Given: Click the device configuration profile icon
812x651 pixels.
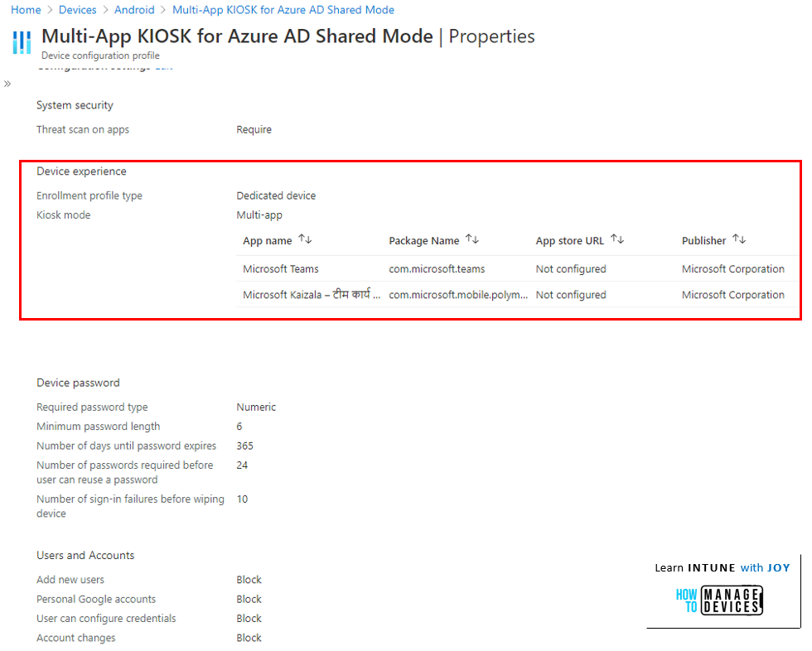Looking at the screenshot, I should coord(22,42).
